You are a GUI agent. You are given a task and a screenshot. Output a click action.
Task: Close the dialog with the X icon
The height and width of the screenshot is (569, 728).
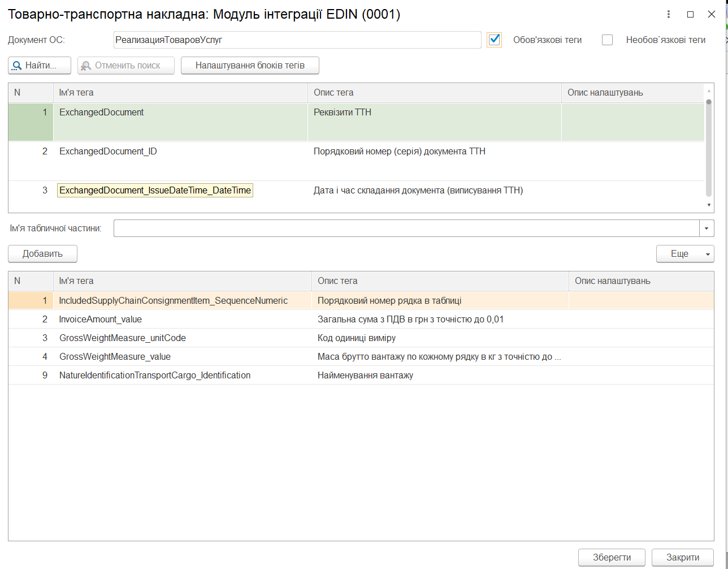tap(711, 15)
